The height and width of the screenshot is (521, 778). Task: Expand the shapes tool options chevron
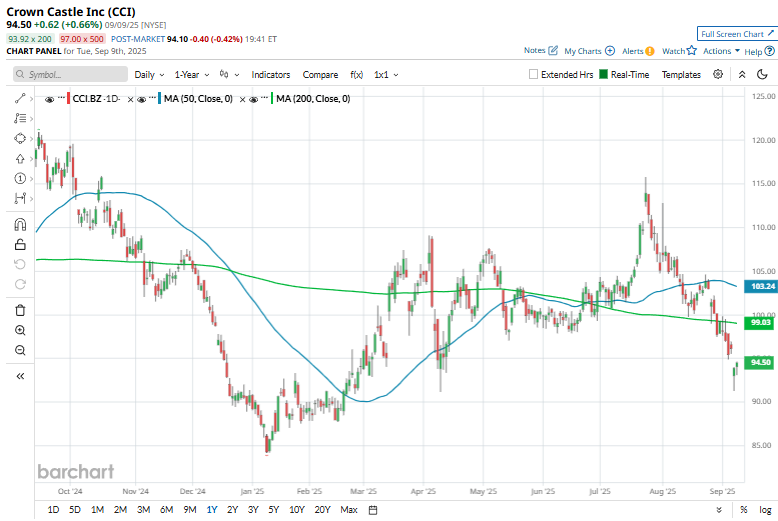click(x=31, y=139)
